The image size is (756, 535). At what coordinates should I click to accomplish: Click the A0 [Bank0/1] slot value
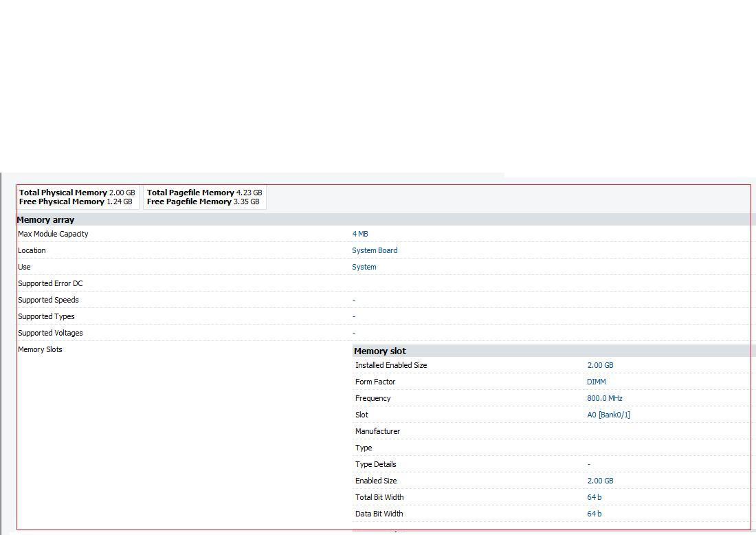tap(608, 415)
